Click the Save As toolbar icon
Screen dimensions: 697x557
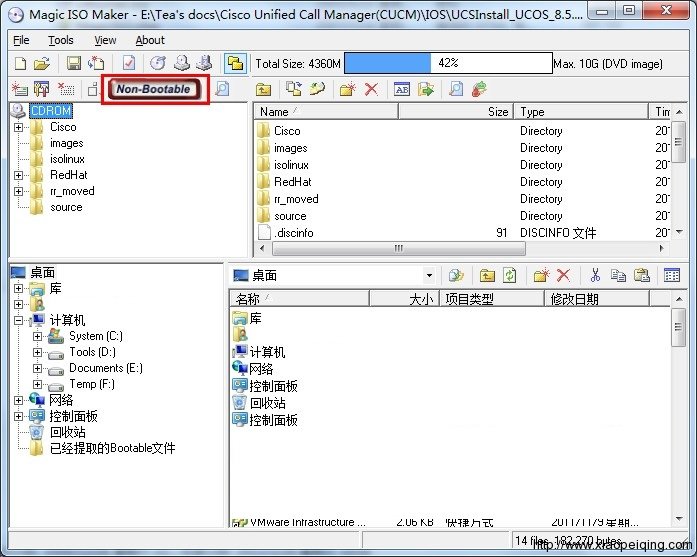coord(96,63)
